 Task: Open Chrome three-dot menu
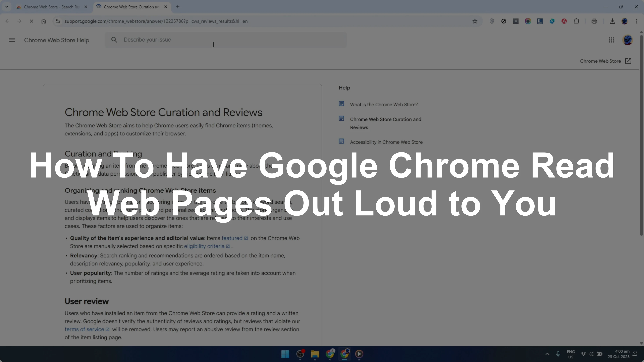[x=636, y=21]
